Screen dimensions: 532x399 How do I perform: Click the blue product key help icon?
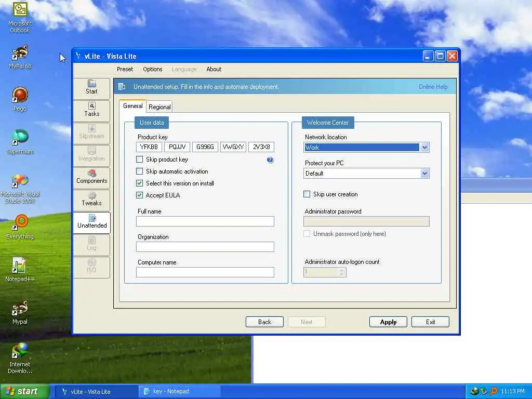click(270, 160)
